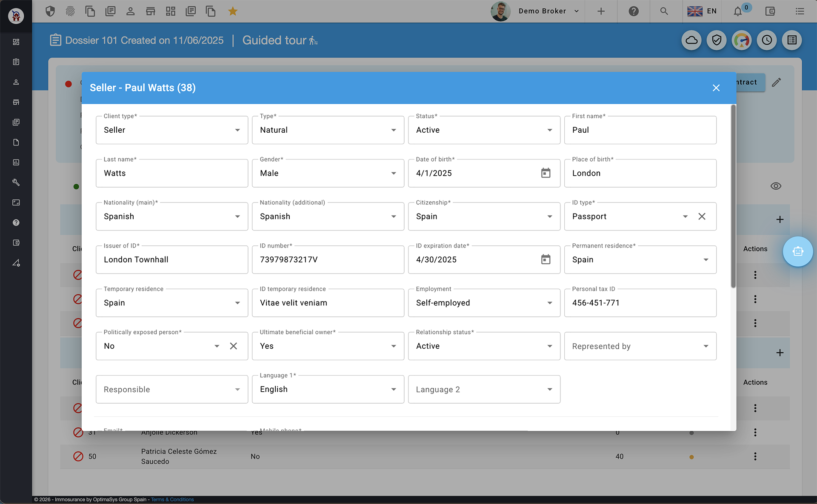
Task: Select the fingerprint icon in the toolbar
Action: pyautogui.click(x=70, y=11)
